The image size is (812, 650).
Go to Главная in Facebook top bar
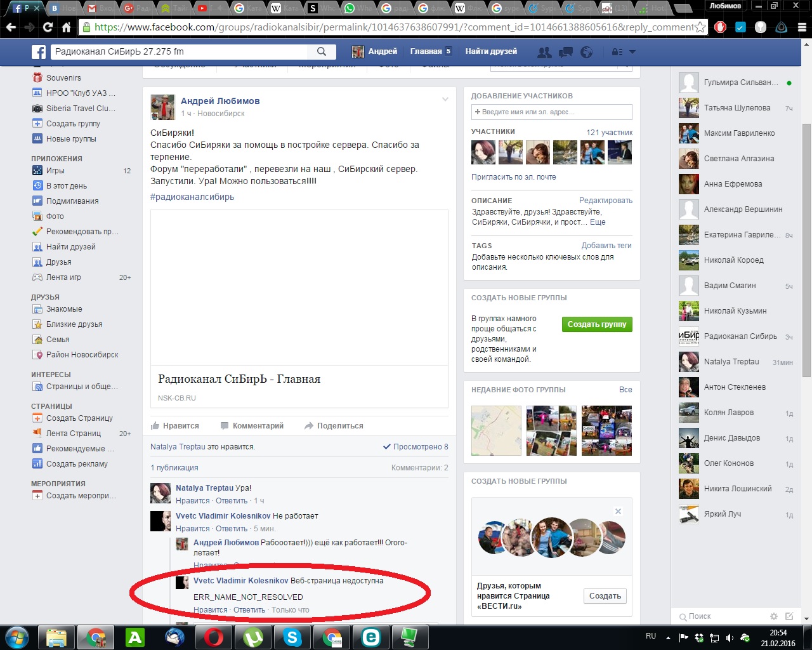point(426,51)
